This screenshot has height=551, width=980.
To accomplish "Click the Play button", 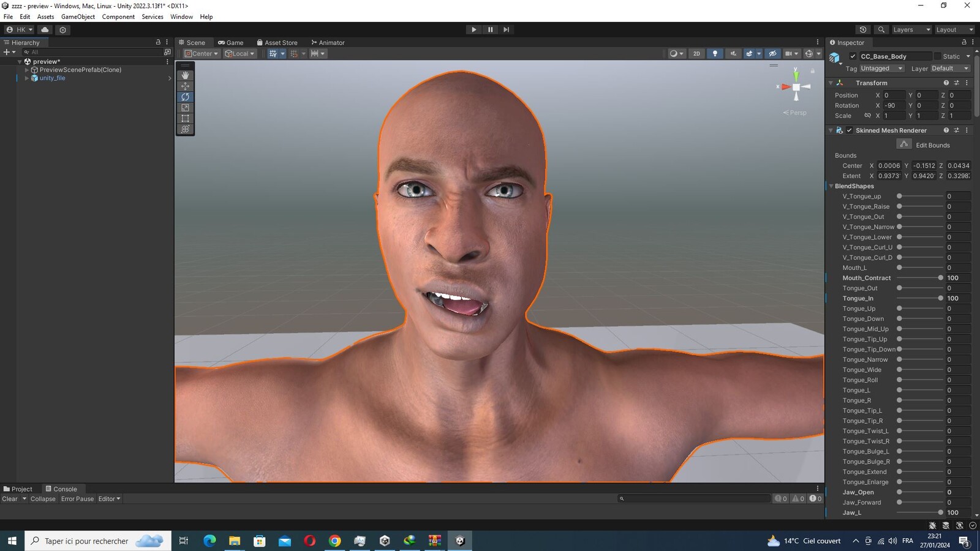I will click(x=473, y=29).
